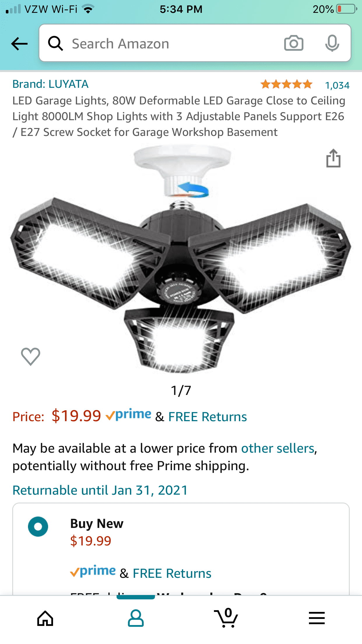Viewport: 362px width, 644px height.
Task: Tap the LED garage light product image
Action: [181, 260]
